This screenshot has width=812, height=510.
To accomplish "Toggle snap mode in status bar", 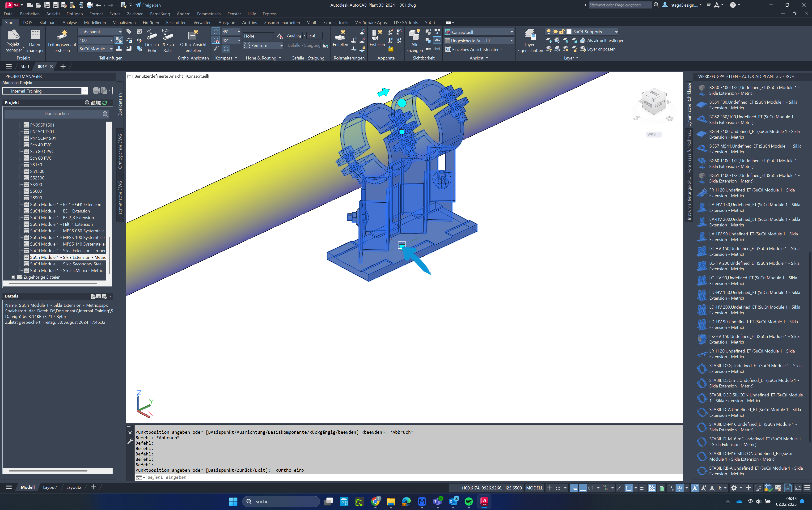I will point(558,488).
